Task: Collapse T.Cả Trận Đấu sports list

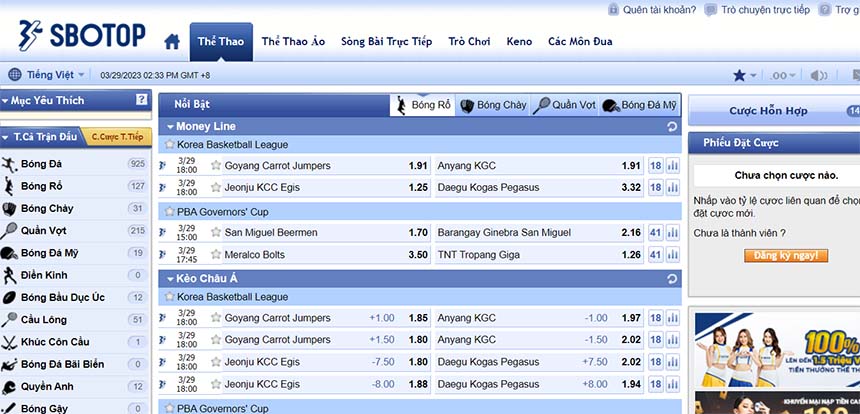Action: pyautogui.click(x=5, y=137)
